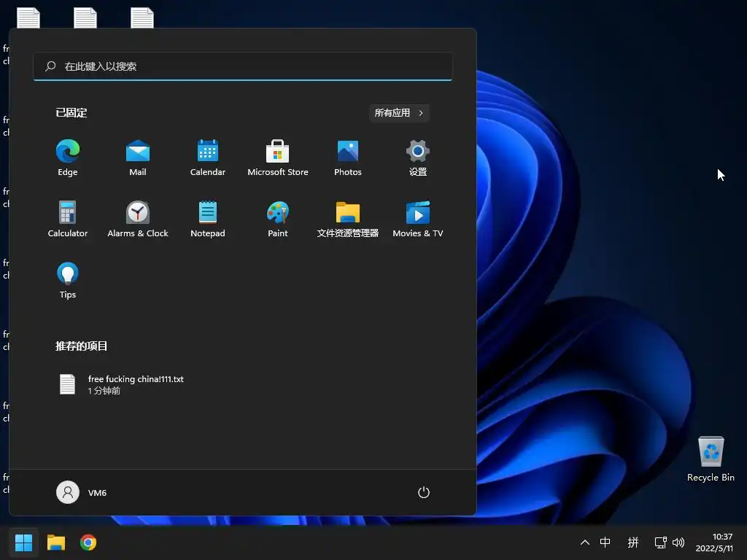Open volume control speaker icon
The width and height of the screenshot is (747, 560).
point(678,542)
